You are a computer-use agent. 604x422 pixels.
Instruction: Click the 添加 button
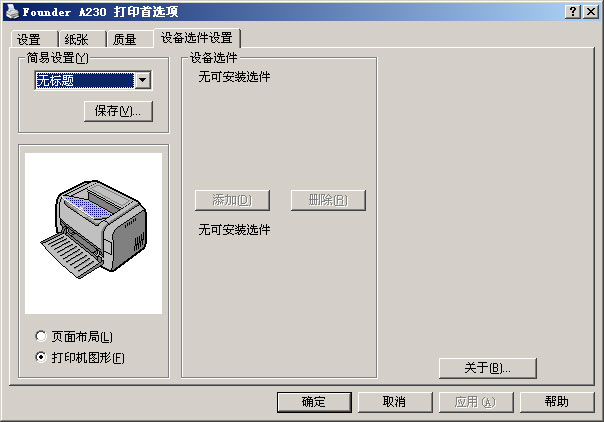232,200
